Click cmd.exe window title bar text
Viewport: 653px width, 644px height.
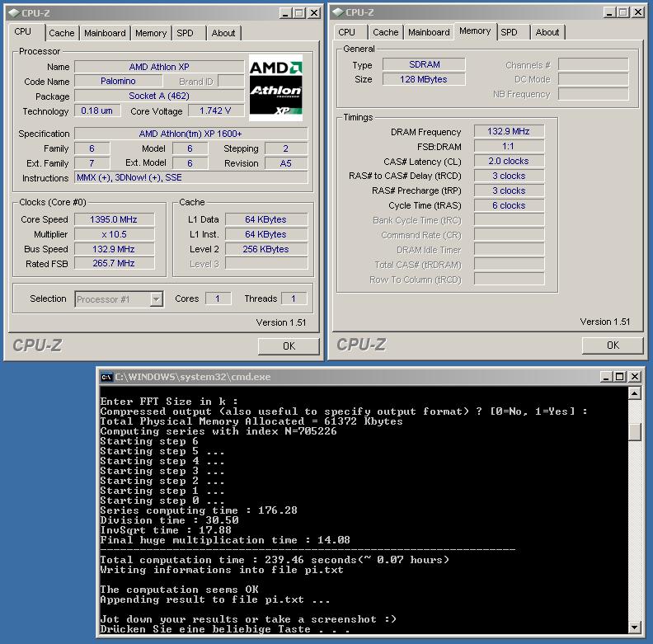click(x=193, y=377)
